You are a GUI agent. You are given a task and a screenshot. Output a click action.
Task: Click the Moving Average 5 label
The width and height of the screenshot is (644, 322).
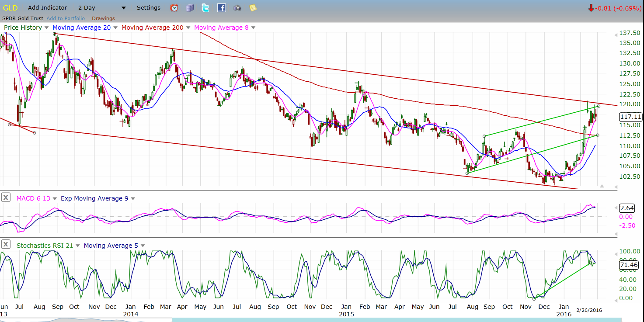coord(111,246)
